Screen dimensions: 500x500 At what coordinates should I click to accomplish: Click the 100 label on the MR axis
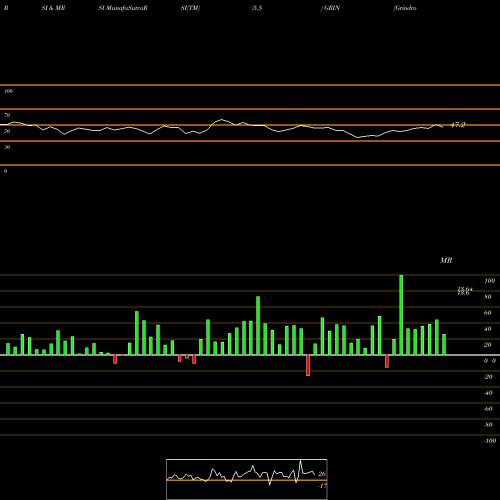489,281
